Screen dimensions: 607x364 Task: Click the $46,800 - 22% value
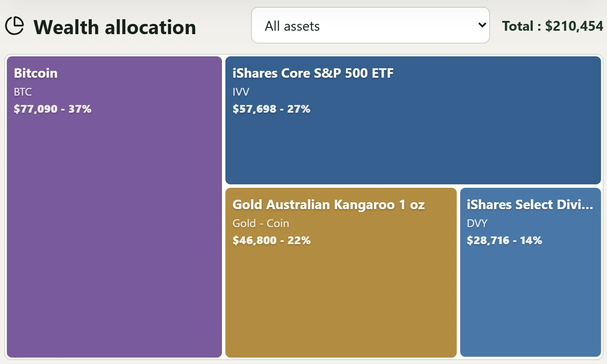[x=271, y=240]
